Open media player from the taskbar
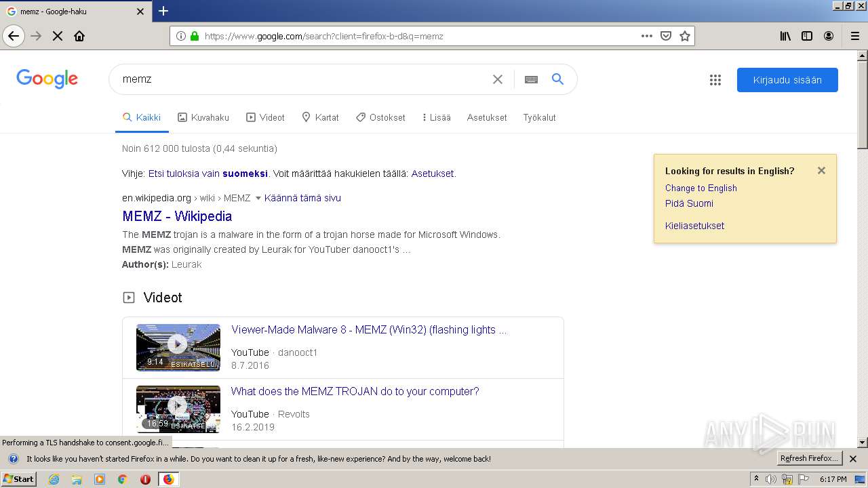This screenshot has height=488, width=868. 100,479
